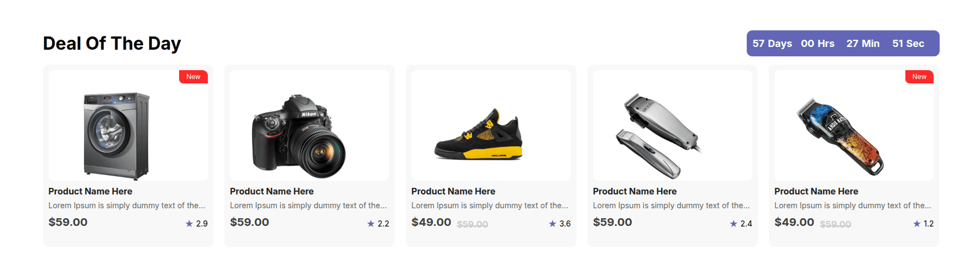Click the star icon beside rating 2.9

click(x=189, y=224)
